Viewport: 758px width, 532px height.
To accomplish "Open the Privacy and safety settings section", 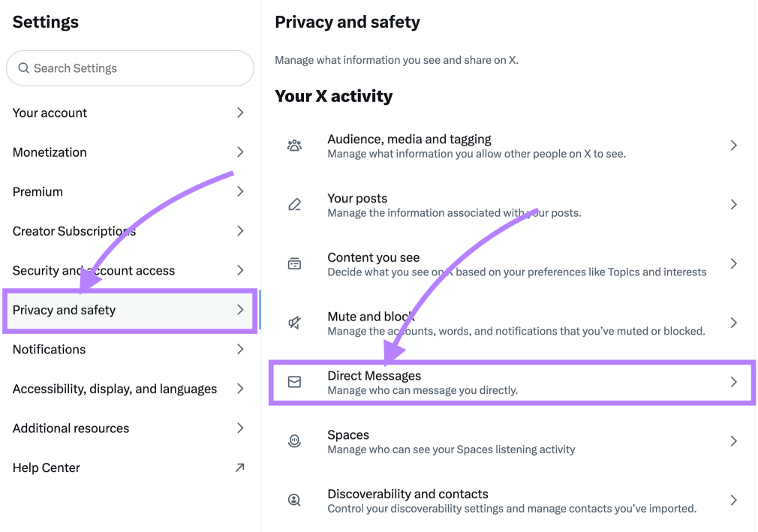I will pos(65,310).
